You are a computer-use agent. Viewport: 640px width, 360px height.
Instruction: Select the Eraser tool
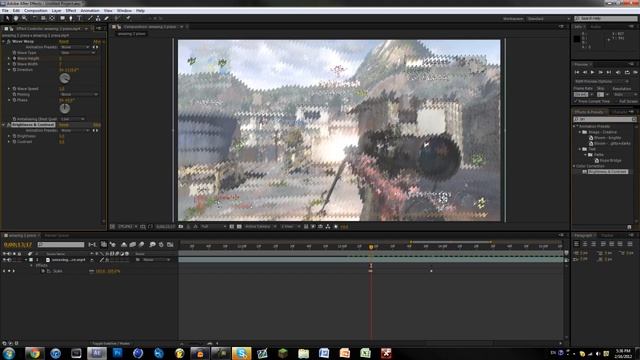[107, 18]
